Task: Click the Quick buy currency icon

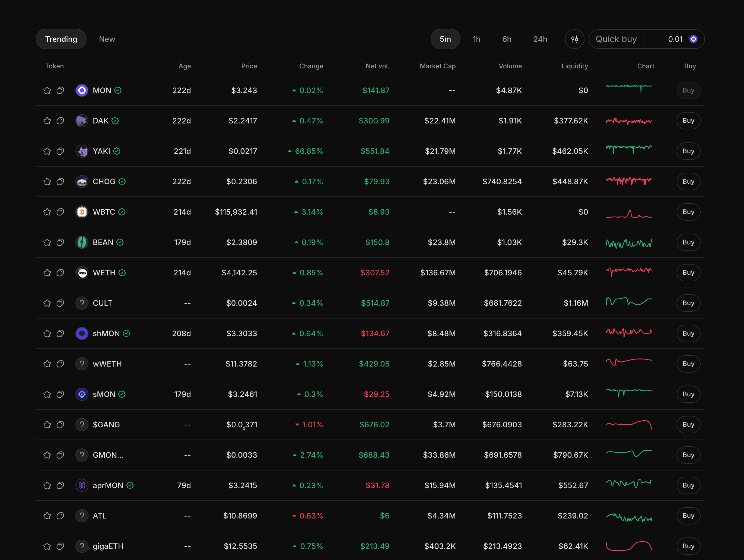Action: [693, 39]
